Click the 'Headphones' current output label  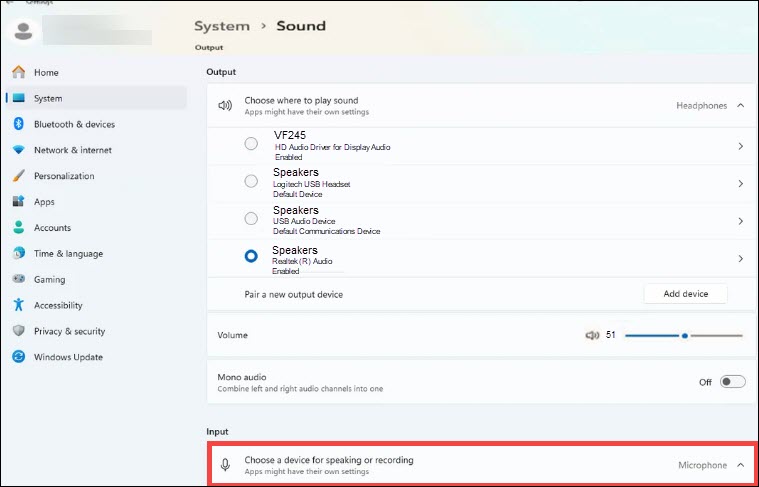pos(701,106)
